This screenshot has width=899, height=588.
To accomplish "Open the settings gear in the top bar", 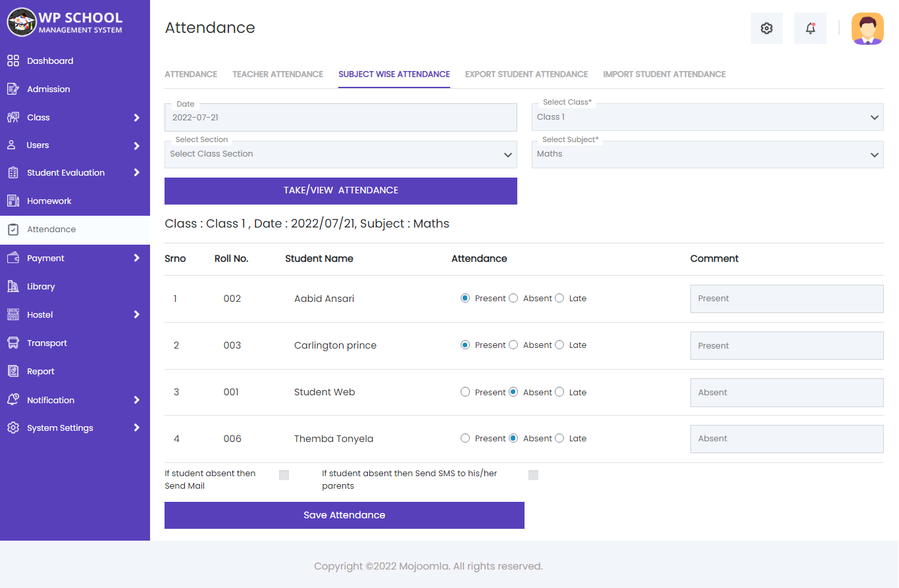I will (x=767, y=28).
